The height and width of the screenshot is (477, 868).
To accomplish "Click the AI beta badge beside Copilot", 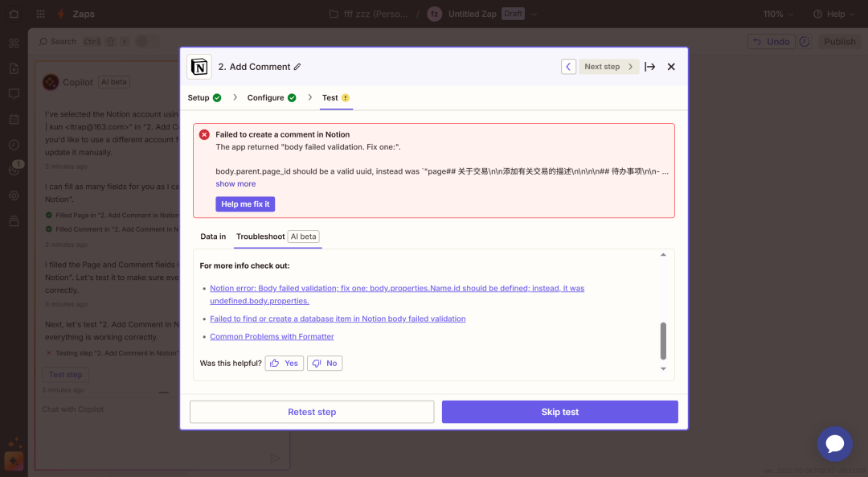I will coord(114,82).
